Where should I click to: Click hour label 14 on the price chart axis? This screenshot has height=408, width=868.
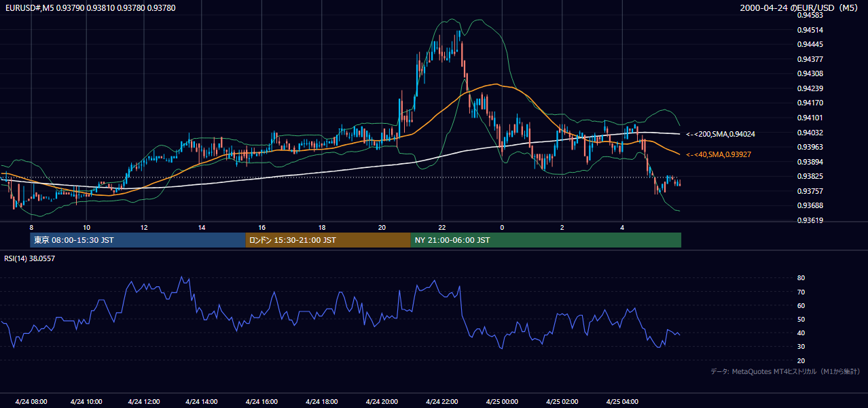pos(202,227)
